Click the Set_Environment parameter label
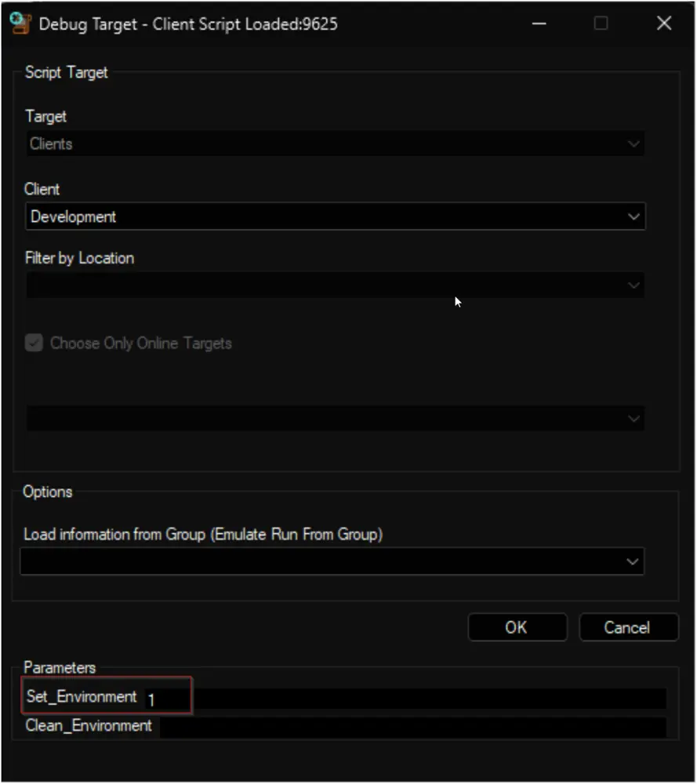Viewport: 697px width, 784px height. point(82,696)
